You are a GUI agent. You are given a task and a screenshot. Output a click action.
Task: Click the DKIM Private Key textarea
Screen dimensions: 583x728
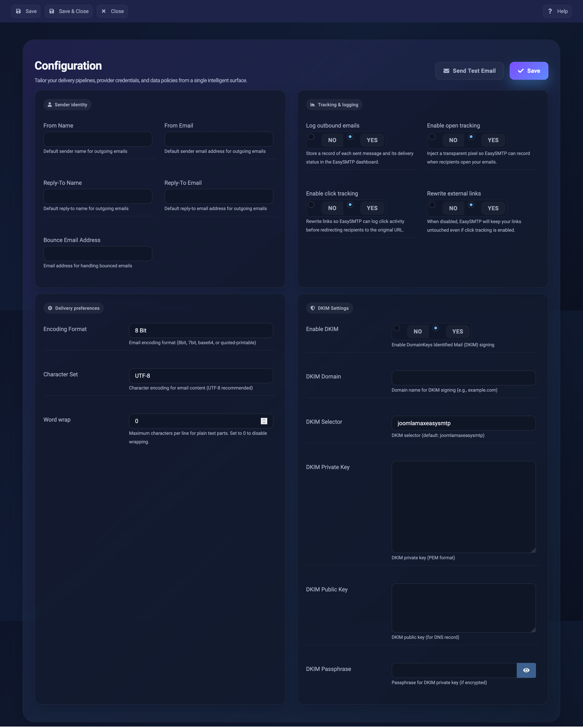(x=463, y=507)
